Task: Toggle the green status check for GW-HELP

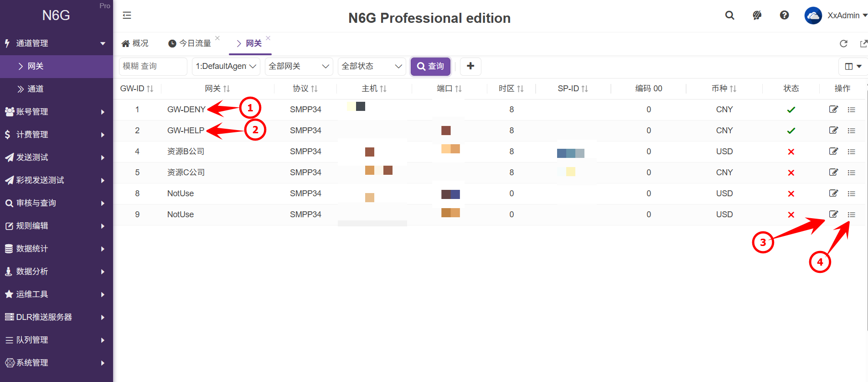Action: pyautogui.click(x=791, y=131)
